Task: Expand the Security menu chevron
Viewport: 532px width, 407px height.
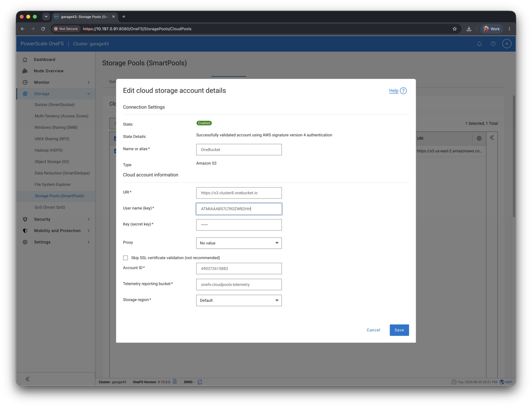Action: 88,219
